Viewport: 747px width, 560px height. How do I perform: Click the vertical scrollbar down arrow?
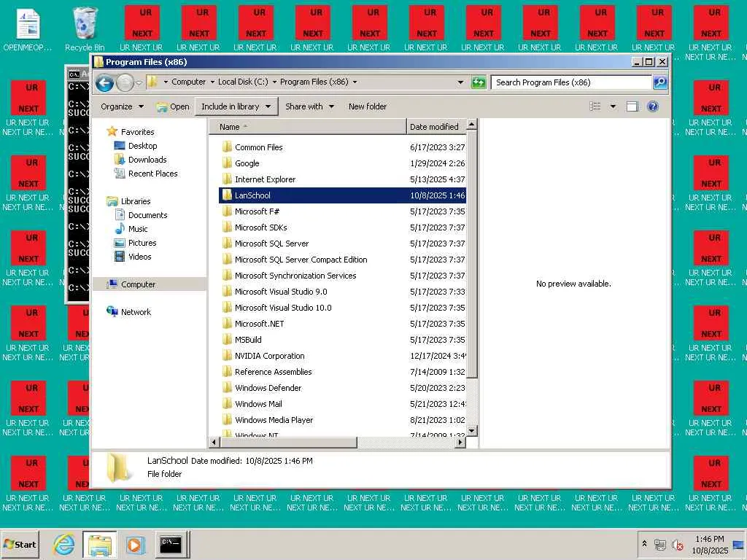472,430
